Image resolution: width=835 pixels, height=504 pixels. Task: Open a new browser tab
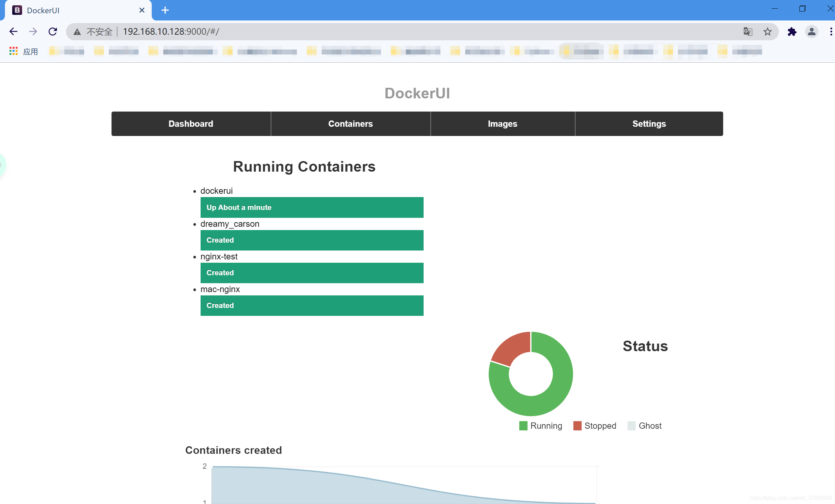coord(165,10)
